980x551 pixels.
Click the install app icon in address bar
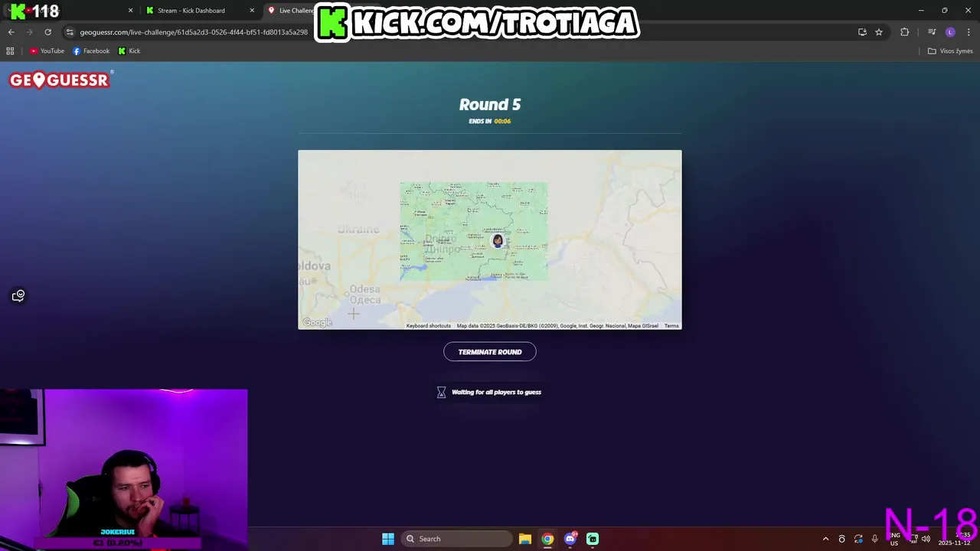tap(862, 32)
